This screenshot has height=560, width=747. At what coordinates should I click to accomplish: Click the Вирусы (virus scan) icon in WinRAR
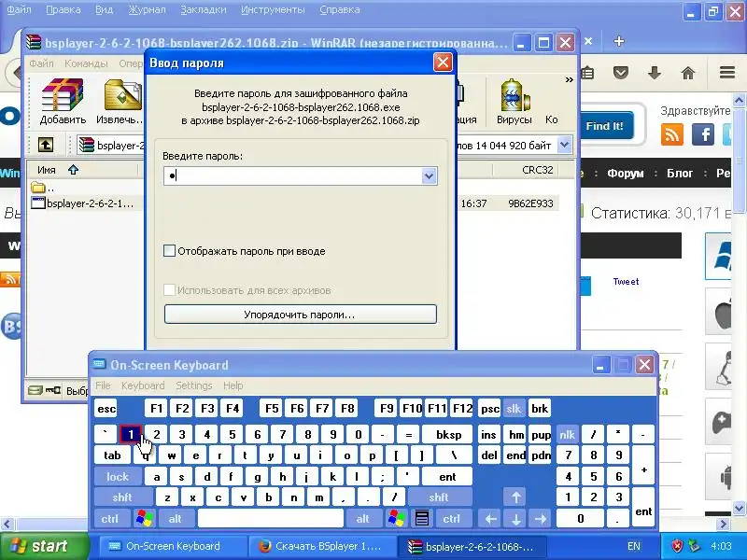[x=514, y=102]
